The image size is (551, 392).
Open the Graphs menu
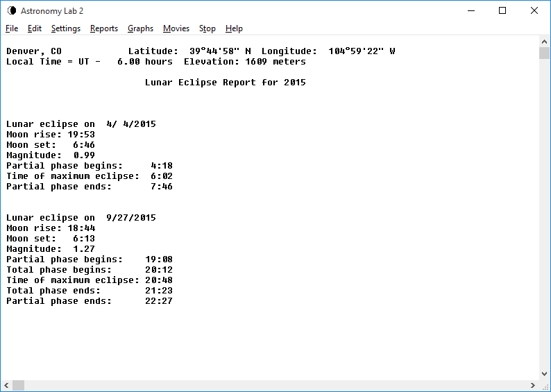tap(140, 28)
